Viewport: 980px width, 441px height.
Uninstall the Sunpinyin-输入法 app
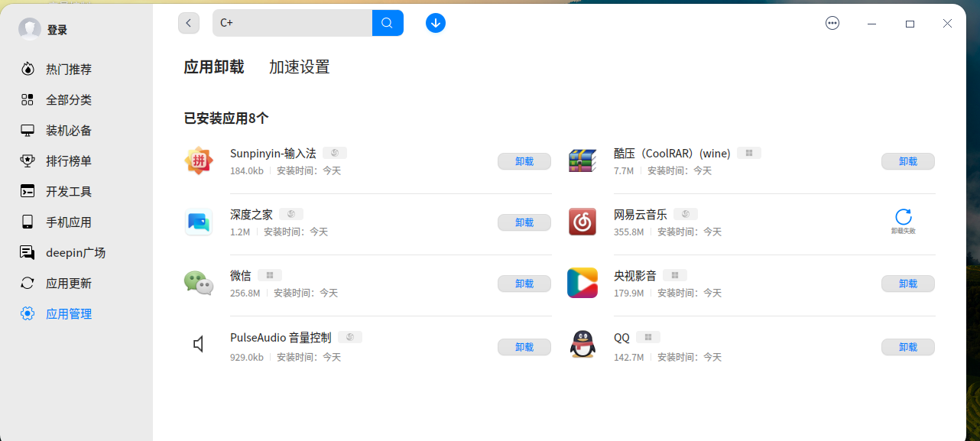point(524,161)
